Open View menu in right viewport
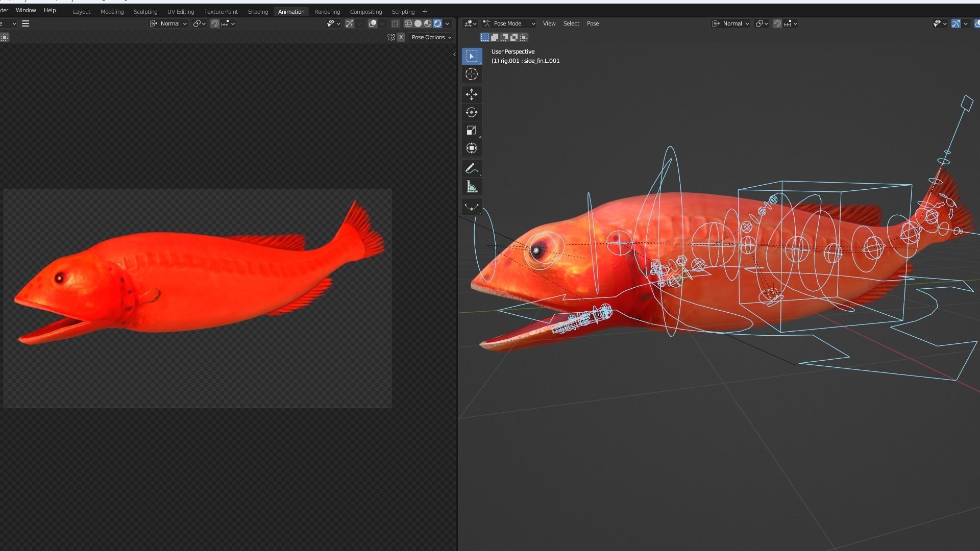Viewport: 980px width, 551px height. tap(549, 23)
